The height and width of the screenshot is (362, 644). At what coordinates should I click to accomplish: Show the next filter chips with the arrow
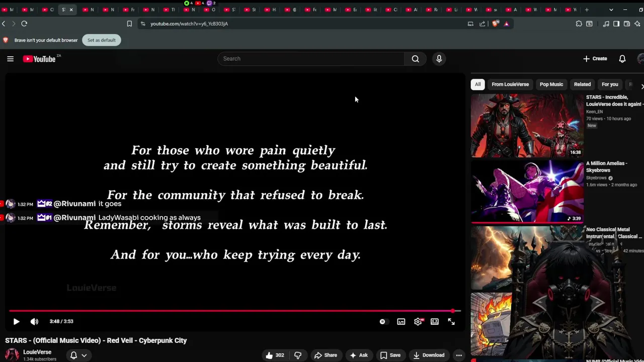(x=641, y=86)
